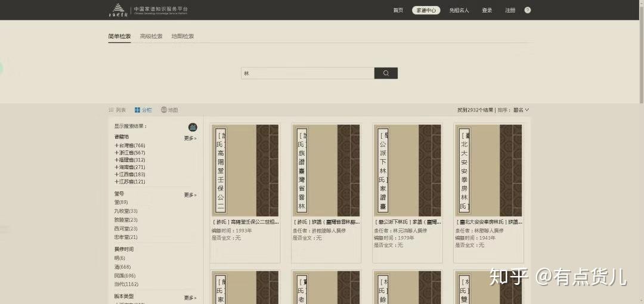644x304 pixels.
Task: Open 先祖名人 in top navigation
Action: point(459,10)
